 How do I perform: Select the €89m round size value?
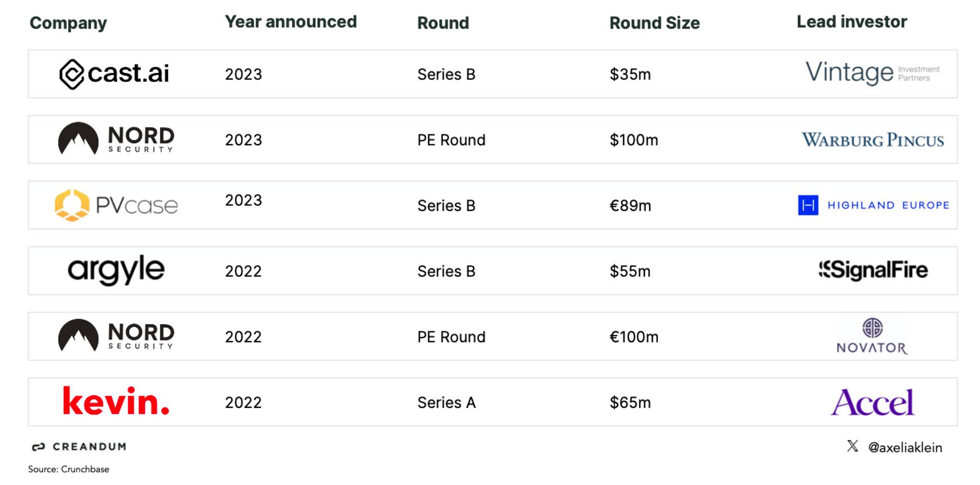pyautogui.click(x=630, y=206)
